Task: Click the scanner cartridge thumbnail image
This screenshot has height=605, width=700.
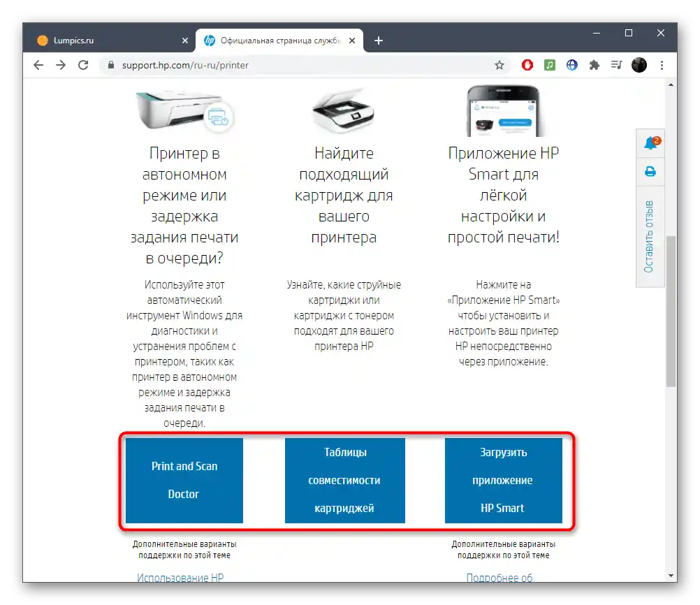Action: [343, 110]
